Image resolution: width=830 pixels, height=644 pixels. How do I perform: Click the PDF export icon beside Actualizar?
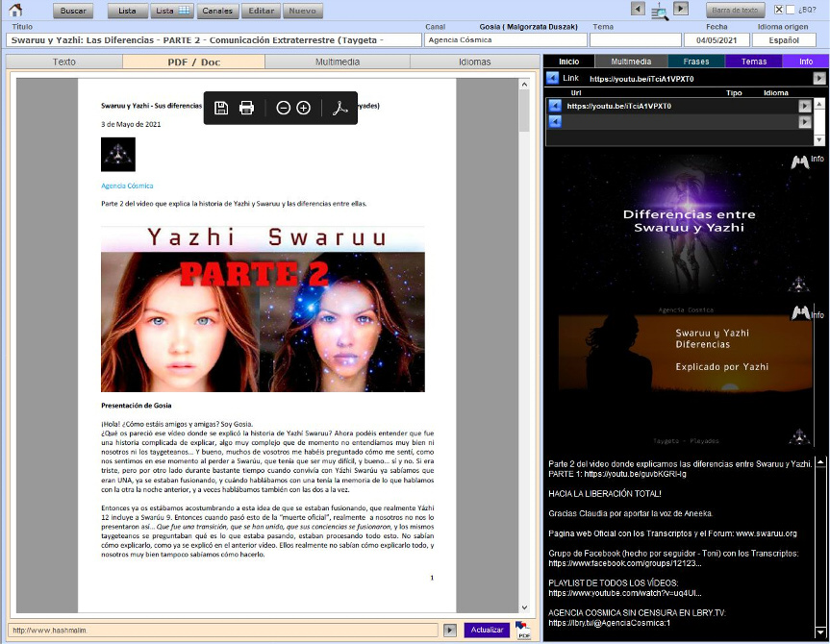pos(524,631)
